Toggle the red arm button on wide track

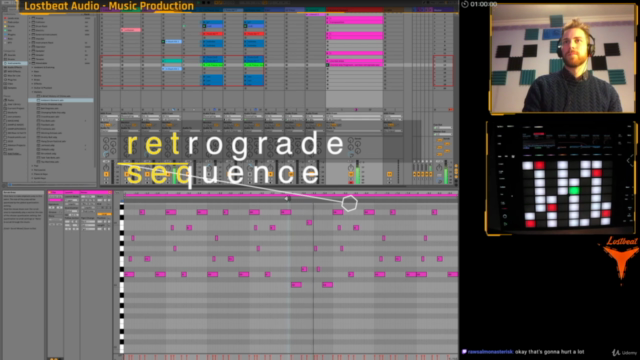pos(351,182)
